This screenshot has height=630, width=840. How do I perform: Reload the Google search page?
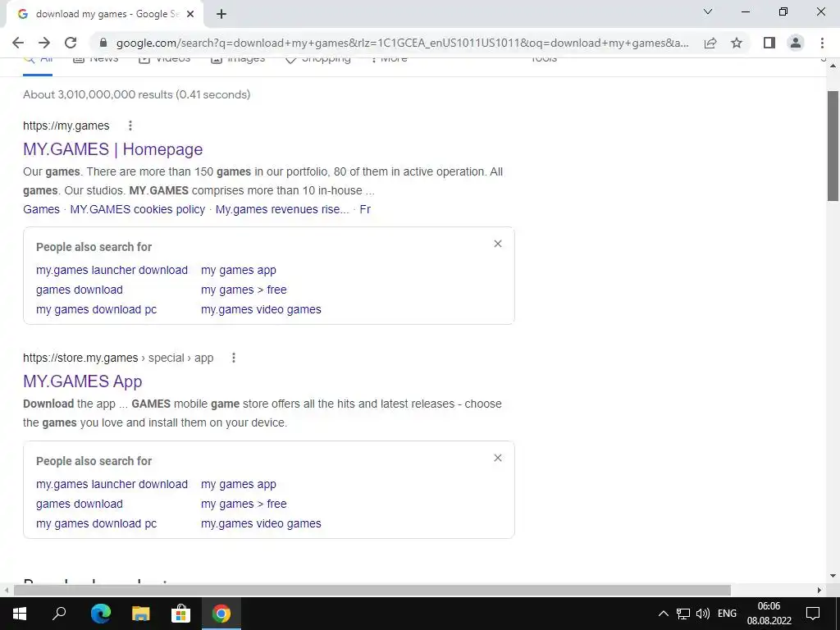[71, 43]
